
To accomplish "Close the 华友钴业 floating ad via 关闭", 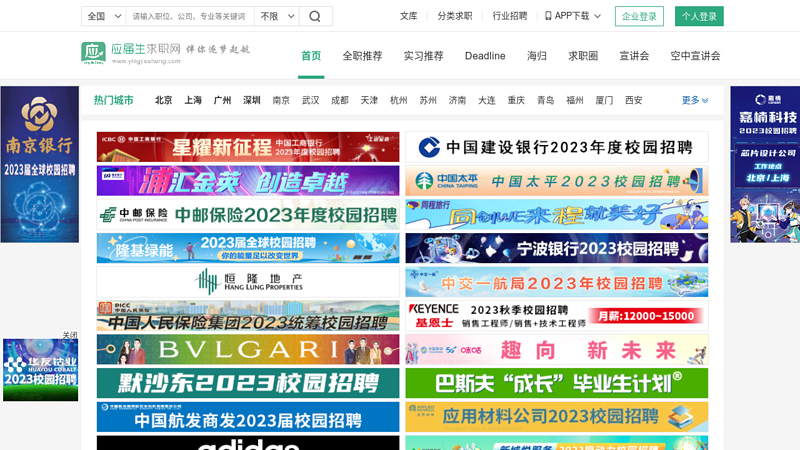I will 70,335.
